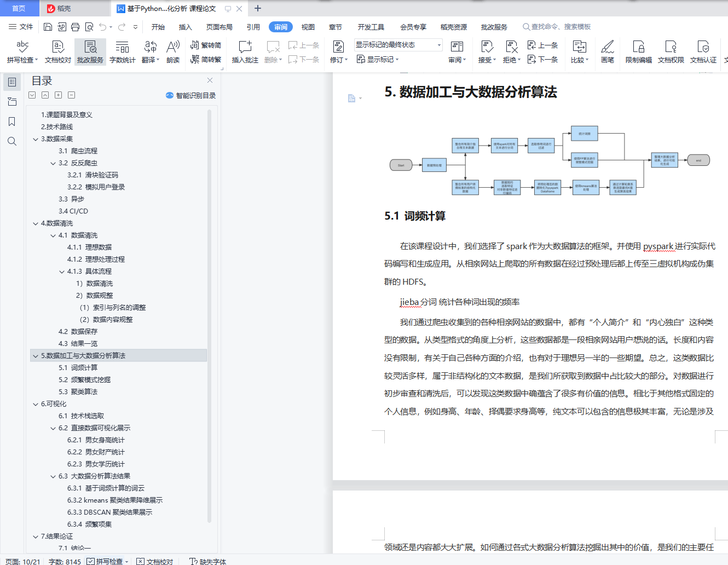The width and height of the screenshot is (728, 565).
Task: Close the 目录 outline panel
Action: 210,80
